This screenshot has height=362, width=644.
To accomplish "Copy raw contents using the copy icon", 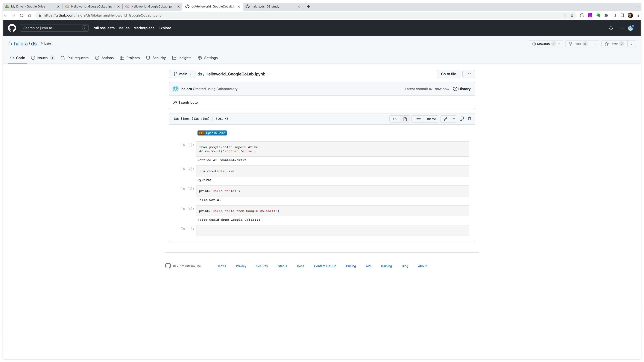I will (462, 119).
